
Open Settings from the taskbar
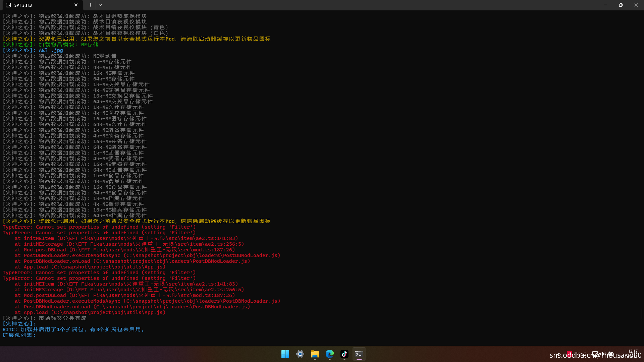tap(300, 354)
